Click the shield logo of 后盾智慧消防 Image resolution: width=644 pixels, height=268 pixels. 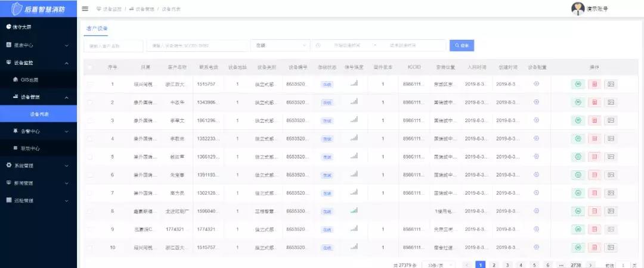17,8
